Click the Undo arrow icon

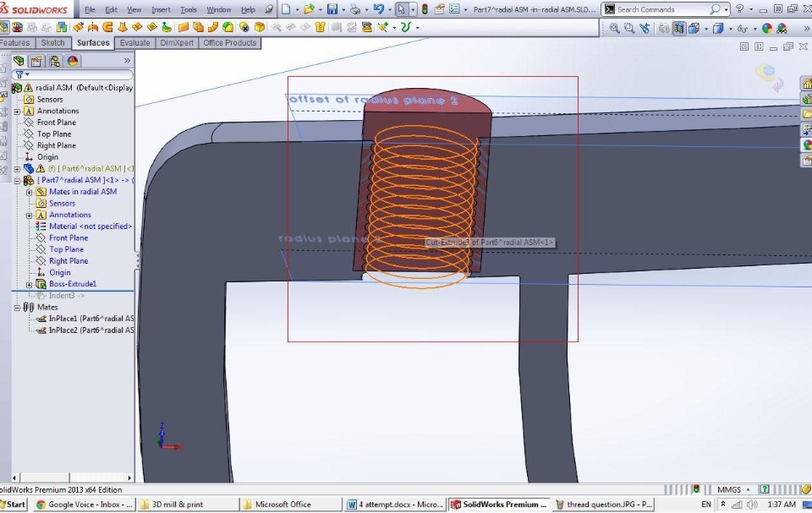[x=379, y=9]
